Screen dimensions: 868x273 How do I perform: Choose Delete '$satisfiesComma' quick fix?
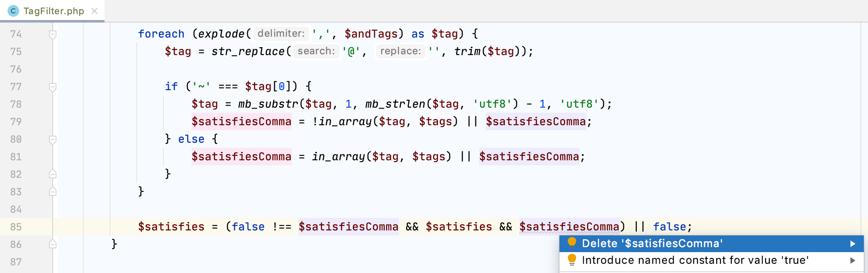(x=711, y=243)
